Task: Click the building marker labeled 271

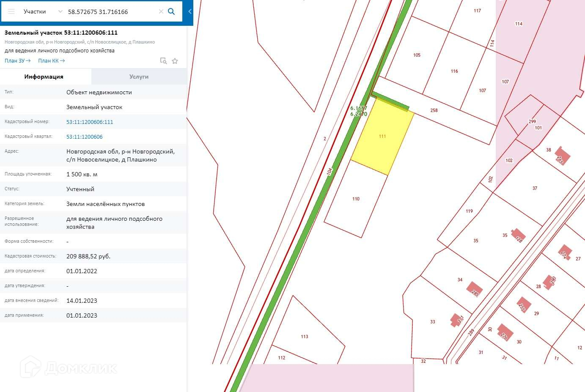Action: (458, 319)
